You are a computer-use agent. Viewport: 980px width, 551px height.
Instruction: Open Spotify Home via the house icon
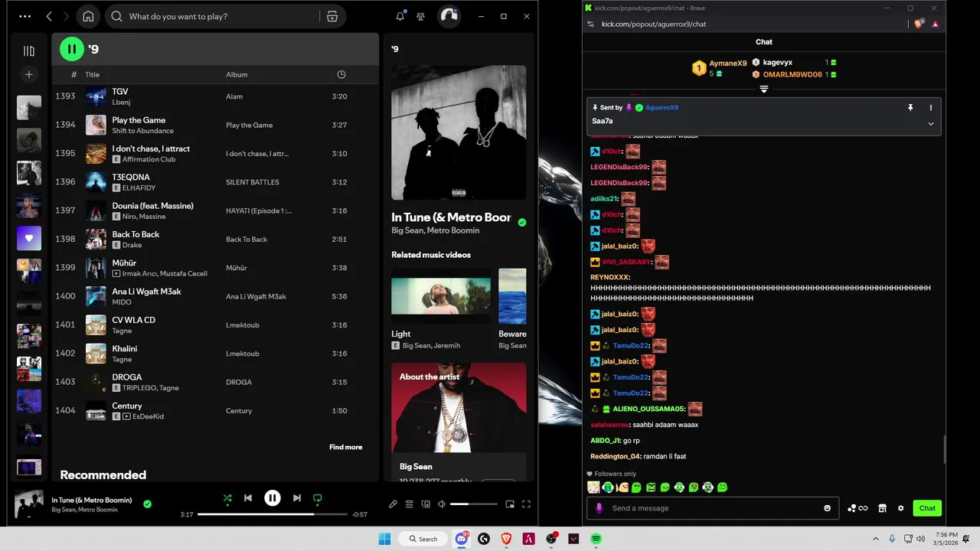click(88, 16)
